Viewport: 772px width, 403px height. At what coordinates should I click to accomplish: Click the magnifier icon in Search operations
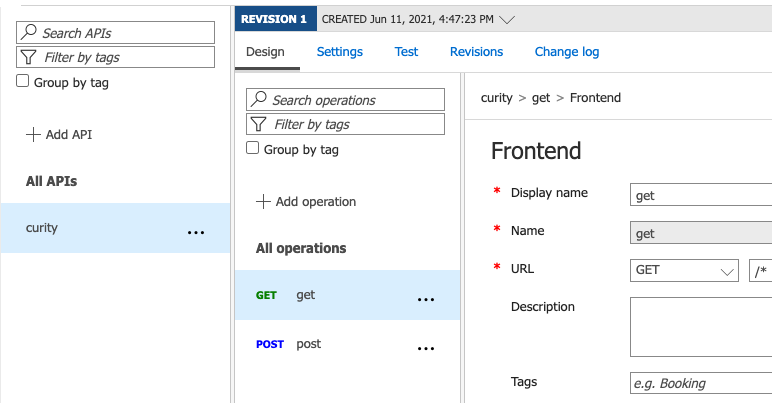(258, 99)
